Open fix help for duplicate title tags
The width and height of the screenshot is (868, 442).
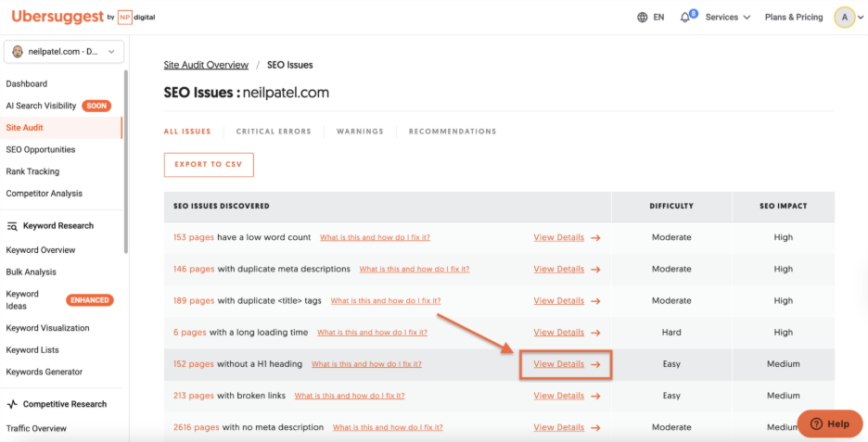pos(386,301)
